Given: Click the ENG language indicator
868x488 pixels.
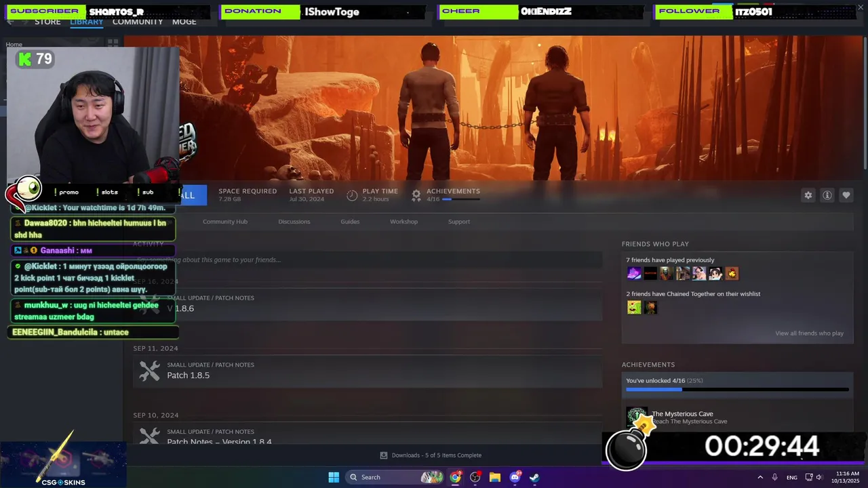Looking at the screenshot, I should click(x=791, y=478).
